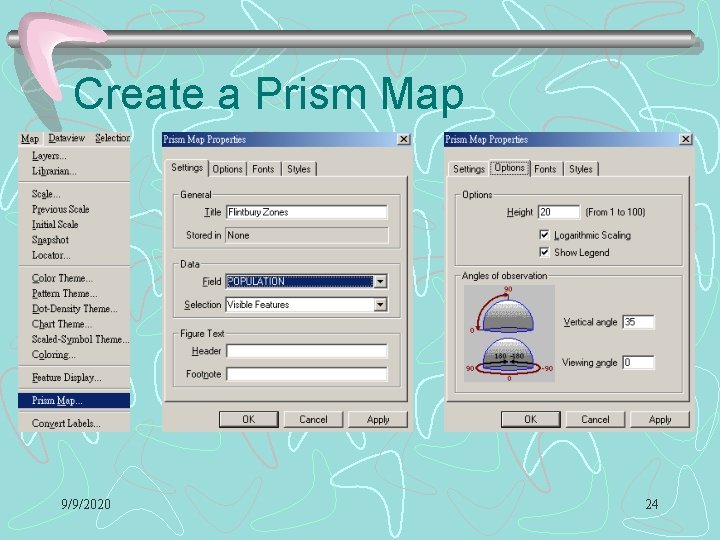The height and width of the screenshot is (540, 720).
Task: Close the left Prism Map Properties dialog
Action: coord(403,139)
